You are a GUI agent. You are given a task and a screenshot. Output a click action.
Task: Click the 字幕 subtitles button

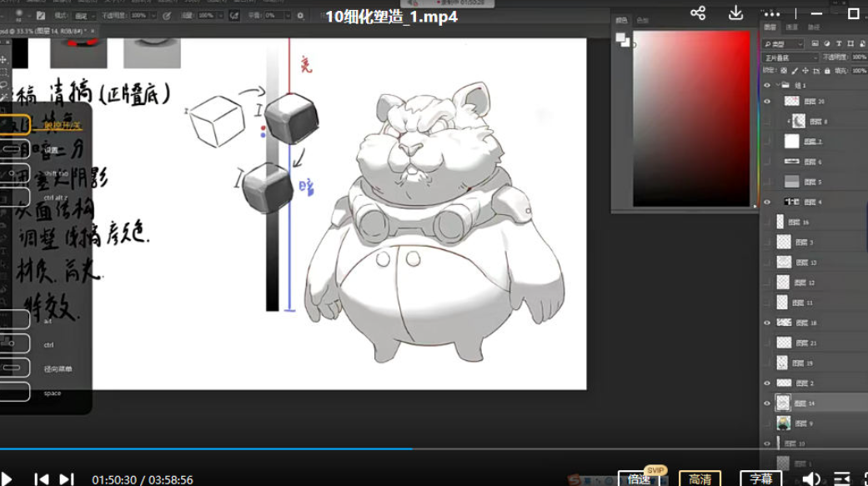(x=761, y=478)
